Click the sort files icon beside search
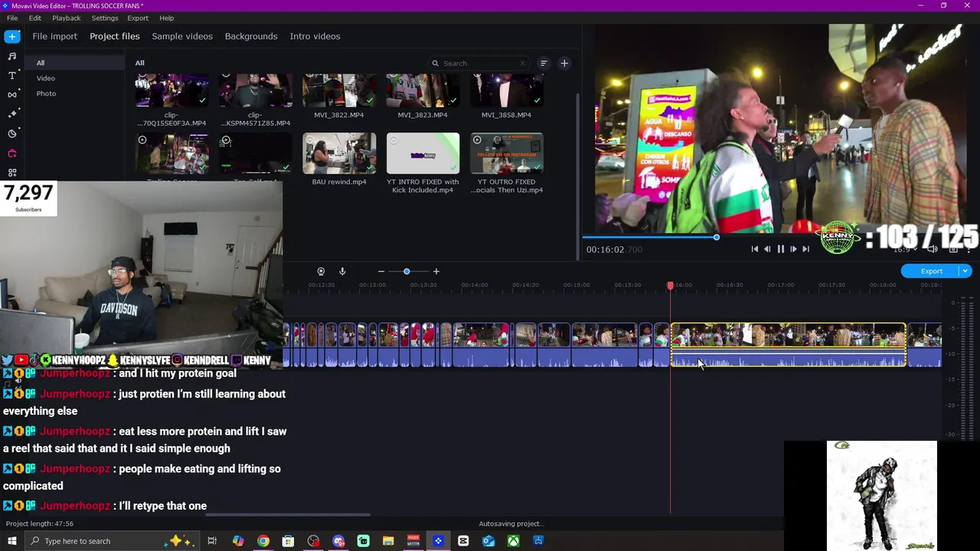 [x=544, y=64]
